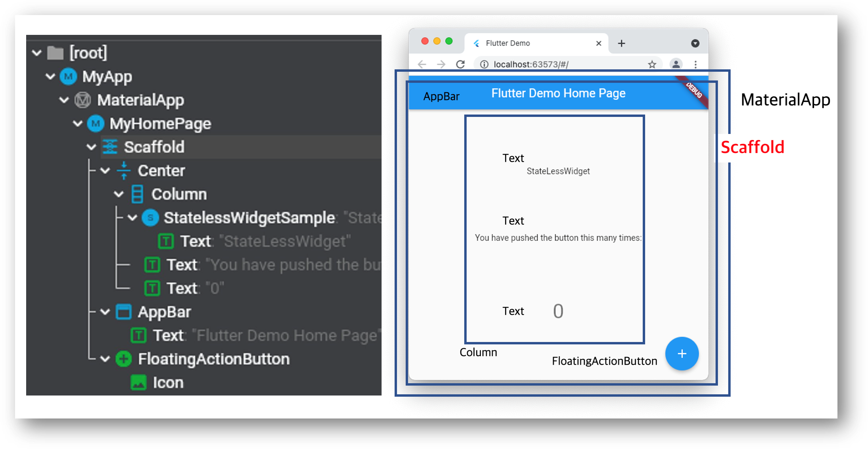Open the Chrome three-dot menu

[x=695, y=64]
